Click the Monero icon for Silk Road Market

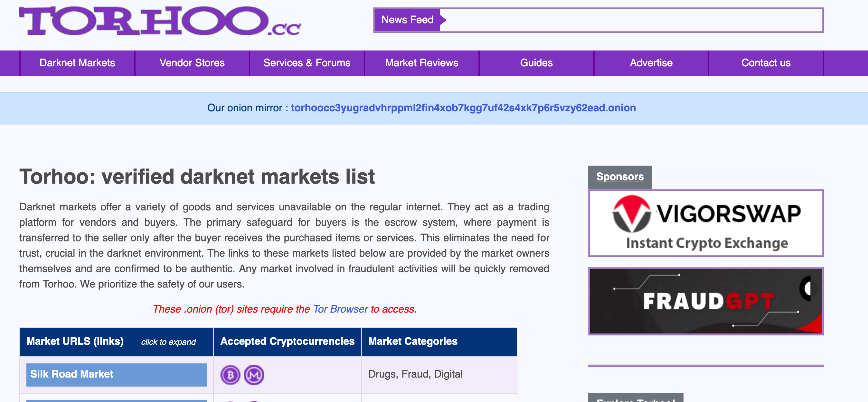pyautogui.click(x=254, y=375)
